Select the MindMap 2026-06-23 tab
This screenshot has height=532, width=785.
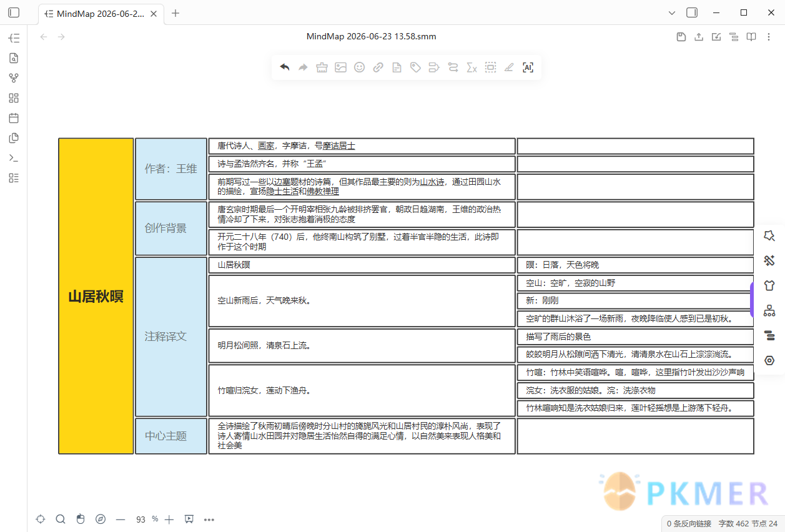[101, 13]
